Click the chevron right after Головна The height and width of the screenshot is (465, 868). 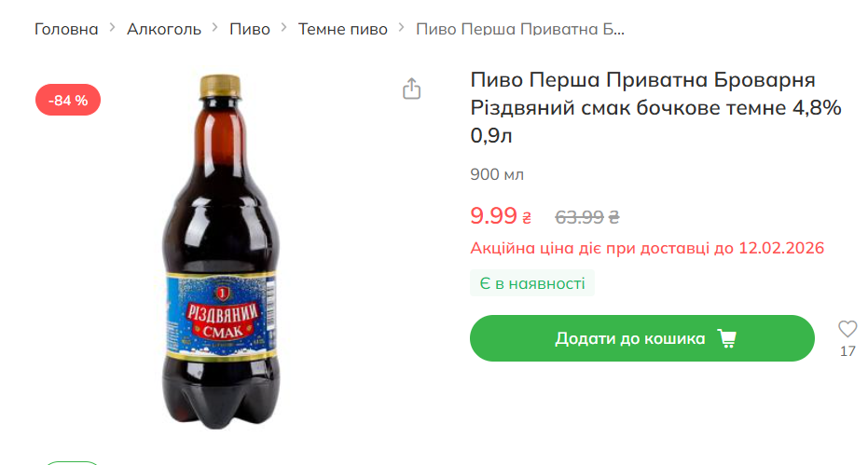coord(113,29)
